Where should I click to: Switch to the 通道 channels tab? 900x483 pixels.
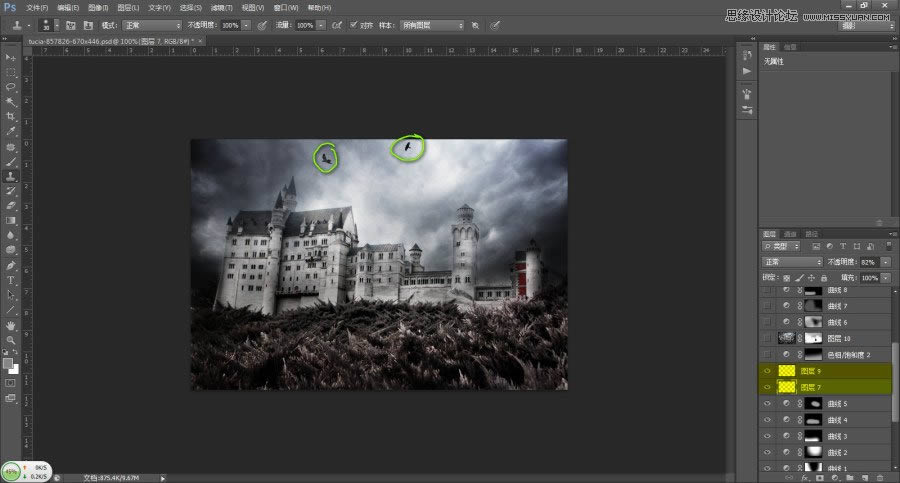point(790,233)
